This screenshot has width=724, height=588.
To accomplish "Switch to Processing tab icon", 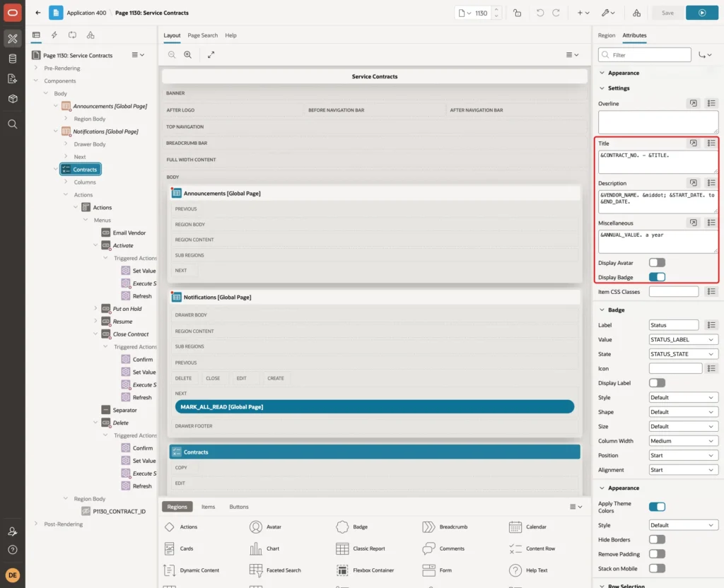I will (72, 35).
